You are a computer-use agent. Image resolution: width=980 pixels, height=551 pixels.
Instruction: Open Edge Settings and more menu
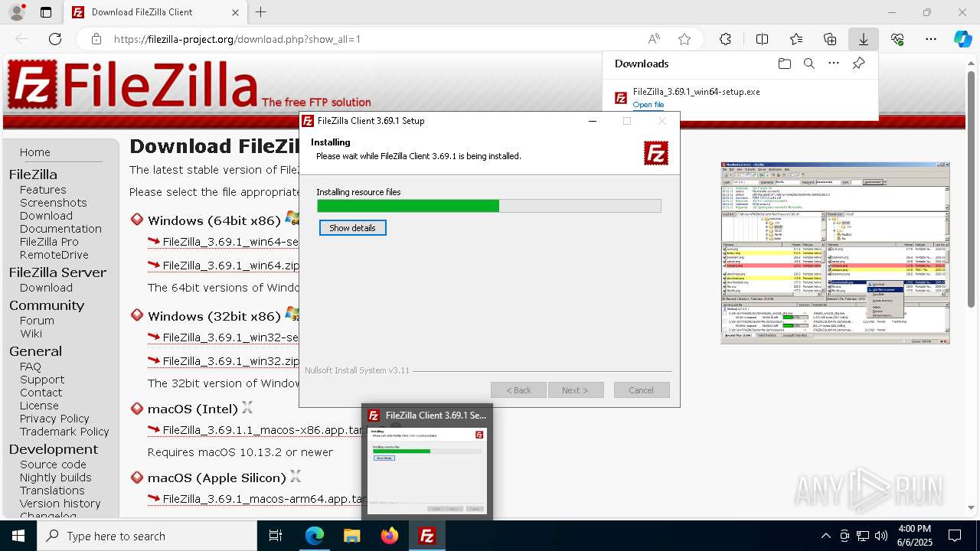[x=931, y=39]
